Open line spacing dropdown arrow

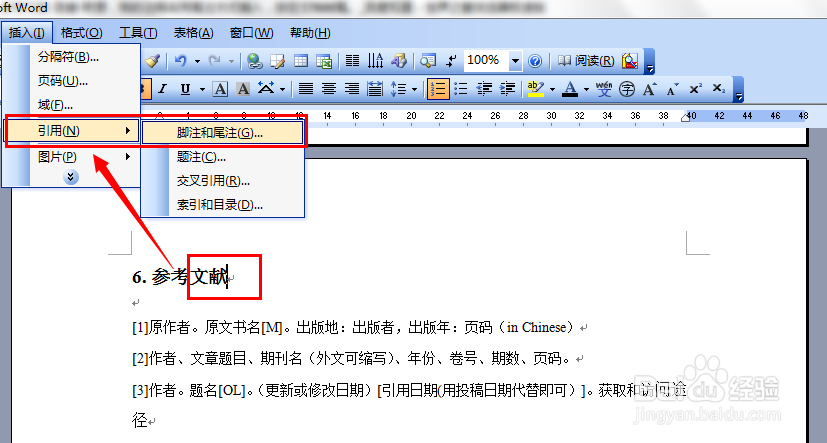414,90
